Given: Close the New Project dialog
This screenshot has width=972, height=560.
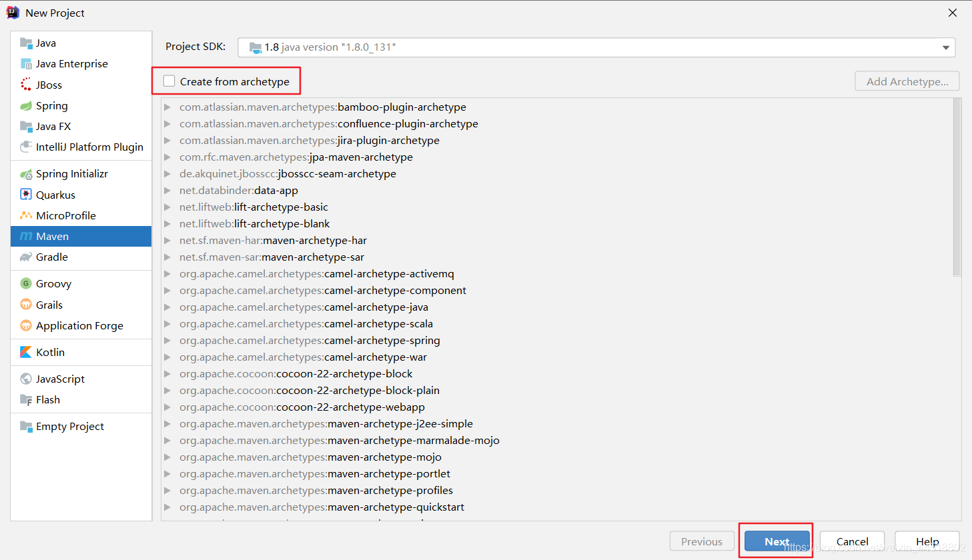Looking at the screenshot, I should 953,13.
